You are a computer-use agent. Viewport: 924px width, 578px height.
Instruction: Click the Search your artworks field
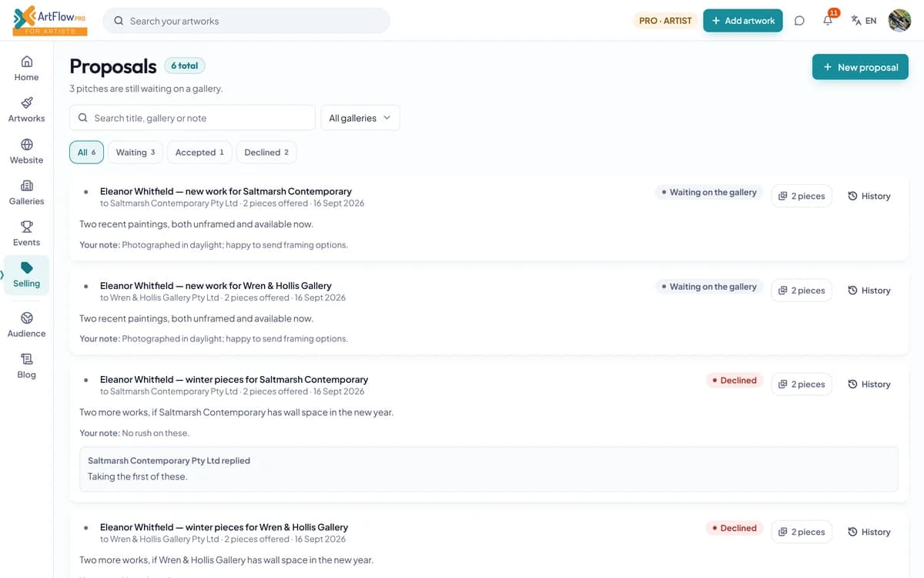tap(246, 21)
